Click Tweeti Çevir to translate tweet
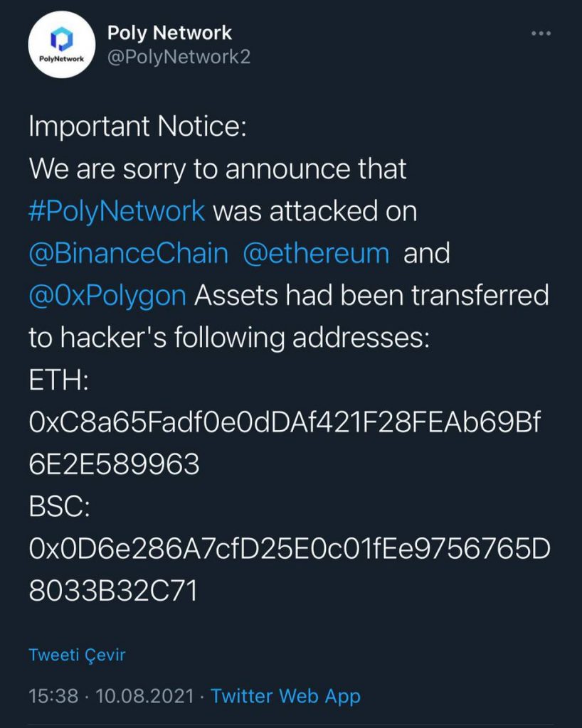 click(77, 655)
